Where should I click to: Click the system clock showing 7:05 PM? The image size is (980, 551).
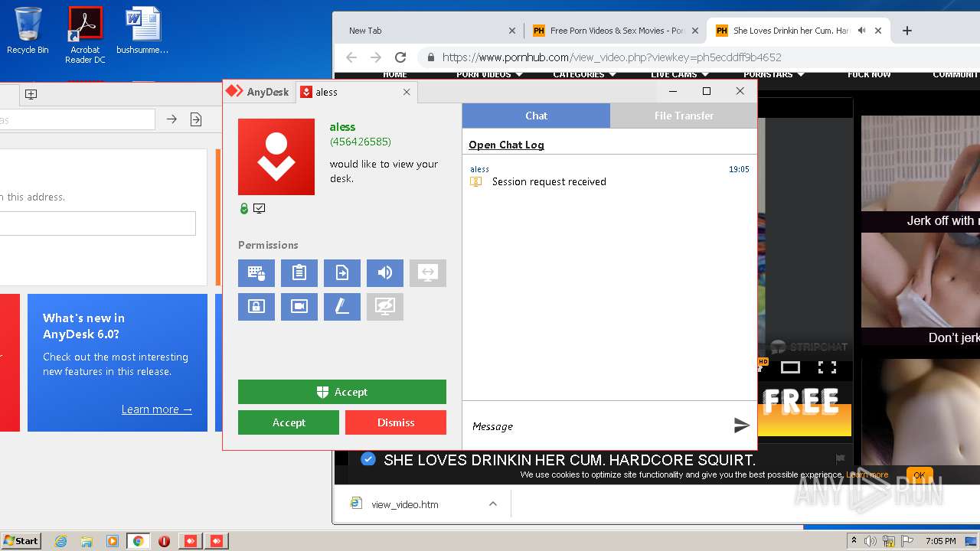pyautogui.click(x=940, y=541)
